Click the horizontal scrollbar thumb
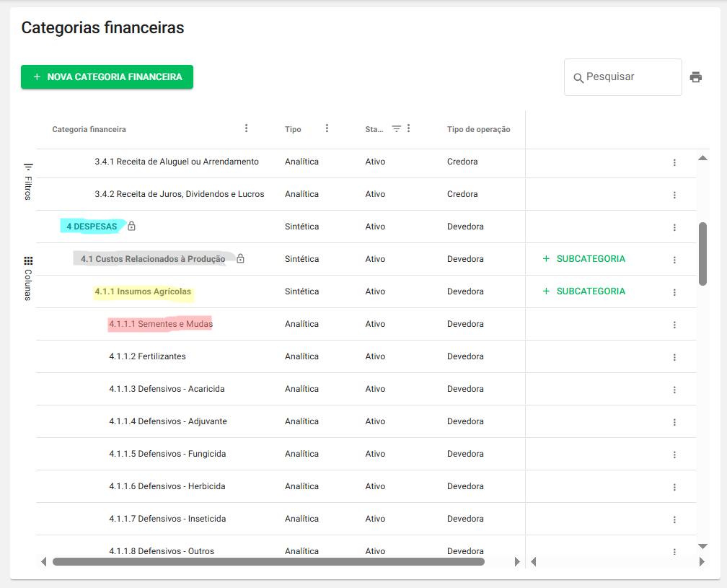727x588 pixels. 268,561
